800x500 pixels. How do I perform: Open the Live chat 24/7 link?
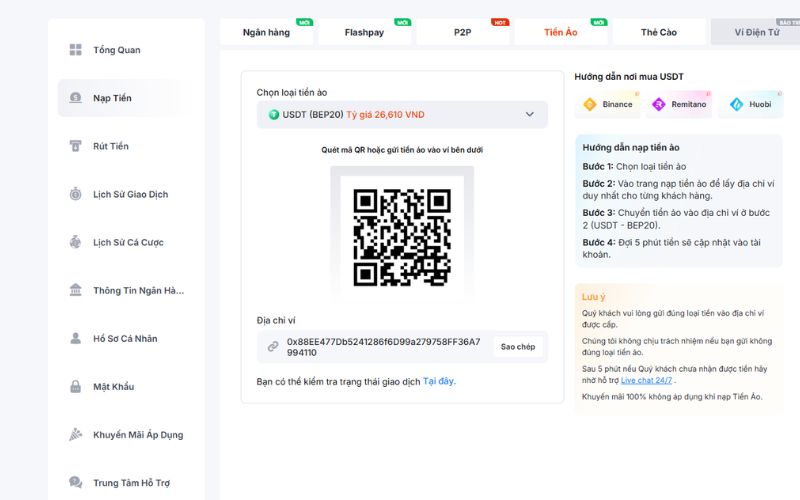646,380
